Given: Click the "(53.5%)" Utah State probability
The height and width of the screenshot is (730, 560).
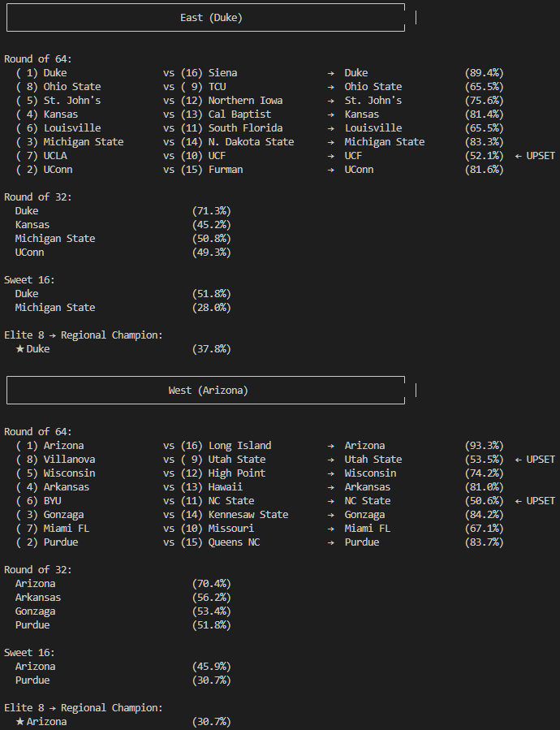Looking at the screenshot, I should [x=485, y=460].
